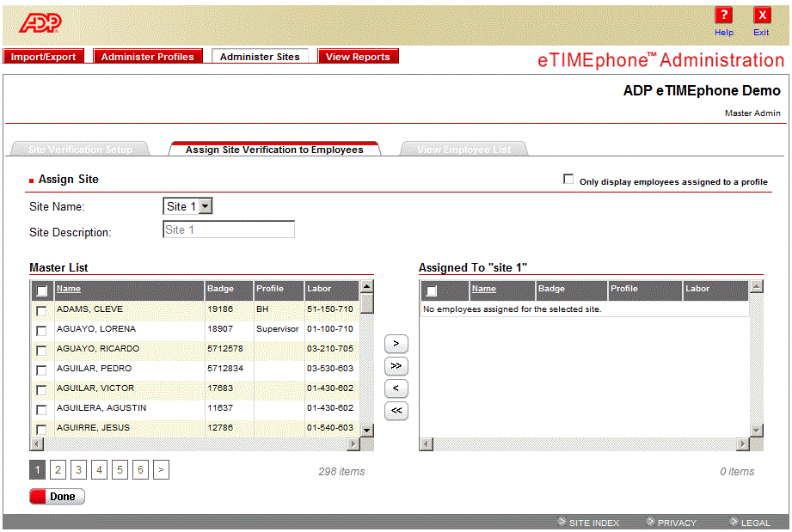The image size is (792, 532).
Task: Click the Master List vertical scrollbar thumb
Action: (x=367, y=303)
